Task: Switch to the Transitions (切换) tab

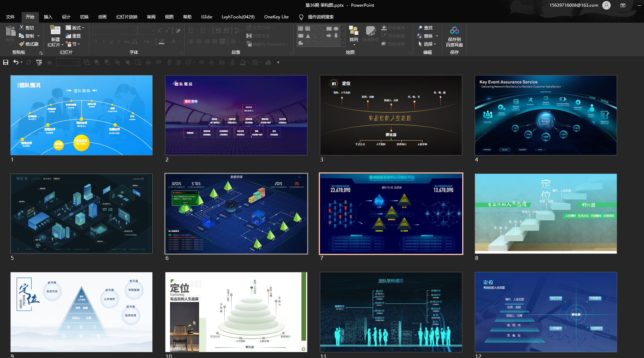Action: 84,17
